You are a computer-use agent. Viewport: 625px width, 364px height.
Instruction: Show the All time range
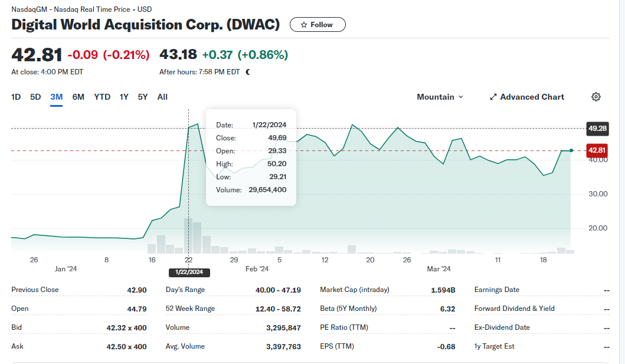click(162, 97)
